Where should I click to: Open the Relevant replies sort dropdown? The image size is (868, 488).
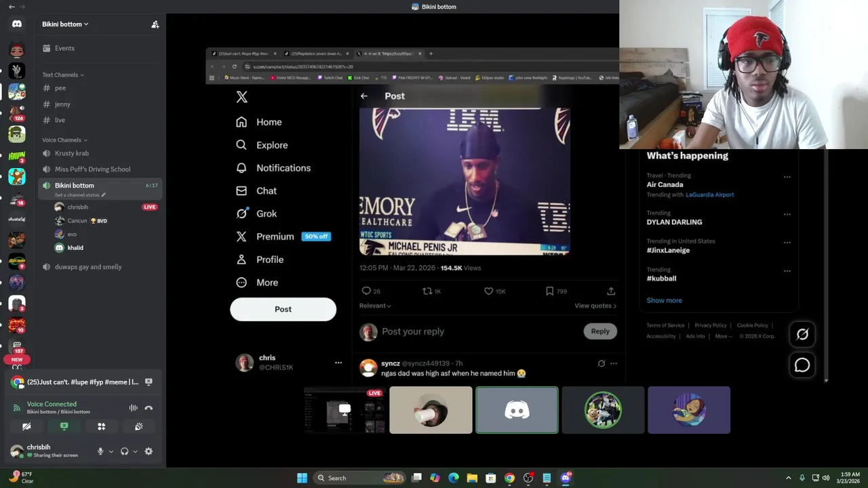click(375, 306)
